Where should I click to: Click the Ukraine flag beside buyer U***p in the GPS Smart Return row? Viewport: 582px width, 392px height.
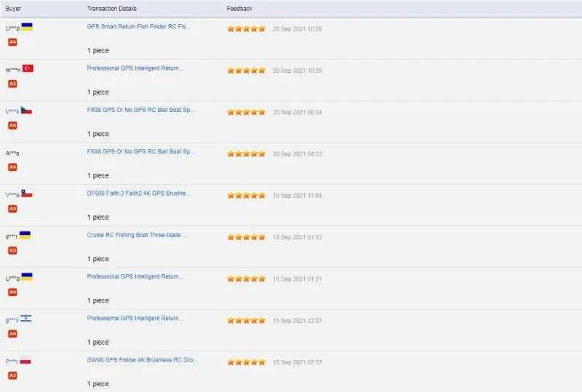click(27, 27)
